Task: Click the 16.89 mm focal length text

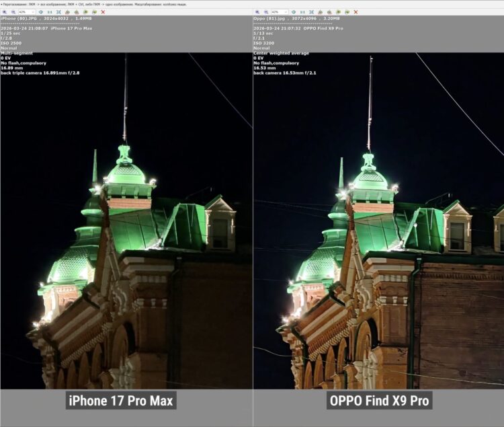Action: pyautogui.click(x=11, y=68)
